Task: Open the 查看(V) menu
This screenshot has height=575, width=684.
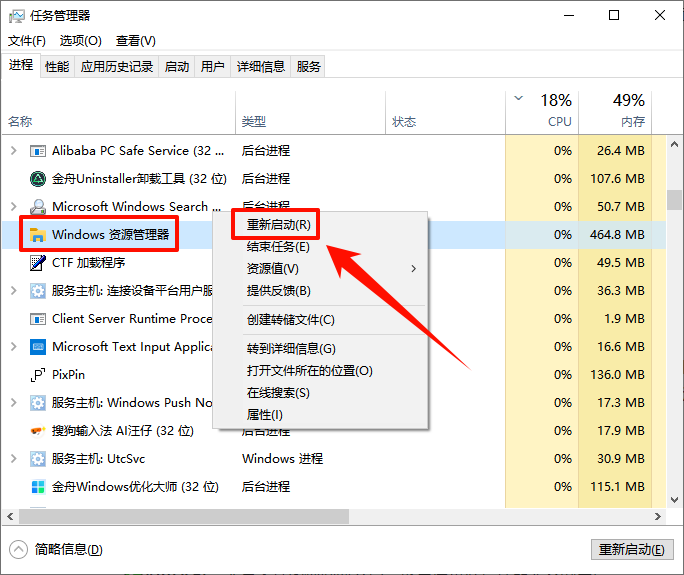Action: tap(136, 41)
